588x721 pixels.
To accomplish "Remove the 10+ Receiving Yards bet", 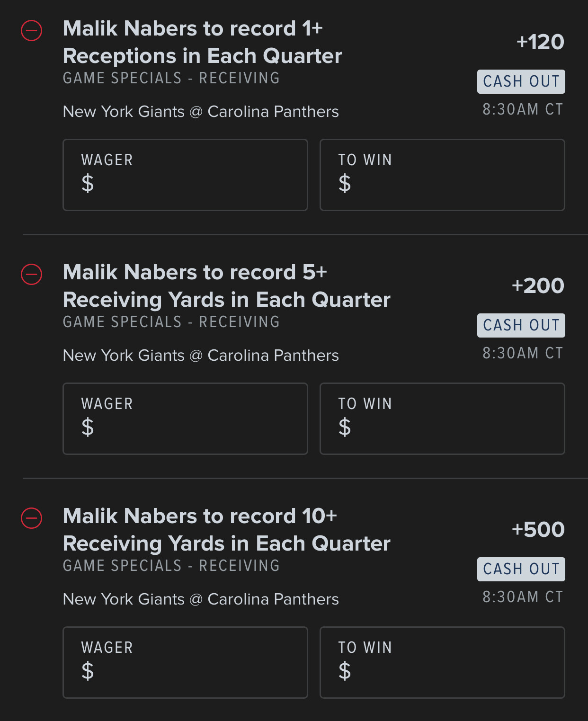I will [32, 518].
